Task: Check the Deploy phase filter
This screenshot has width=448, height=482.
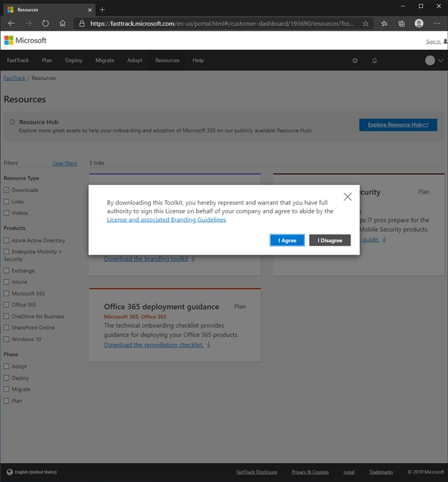Action: pos(7,378)
